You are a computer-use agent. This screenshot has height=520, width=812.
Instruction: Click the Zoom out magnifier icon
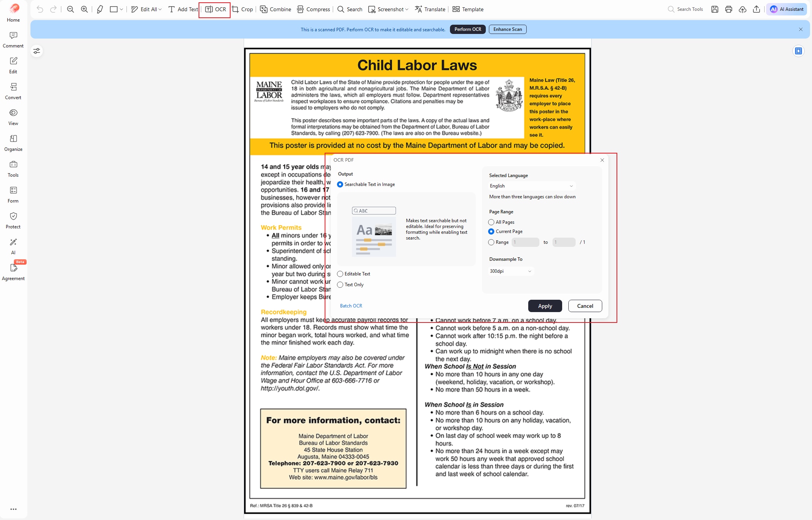pos(70,9)
